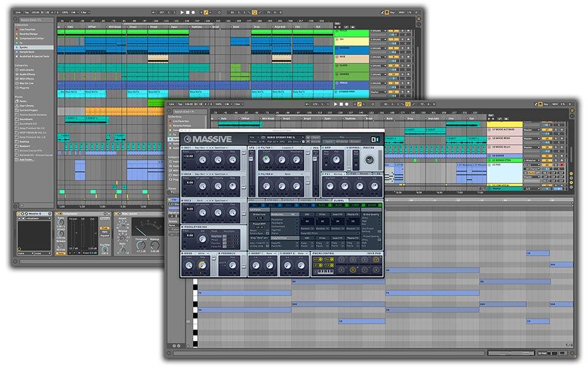The height and width of the screenshot is (368, 588).
Task: Open the Noise type dropdown showing White
Action: (203, 253)
